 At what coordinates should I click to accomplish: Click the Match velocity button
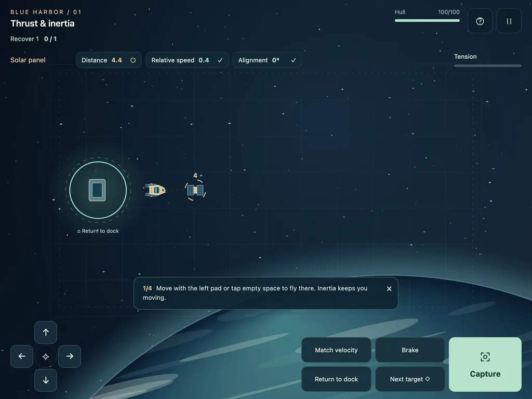336,350
